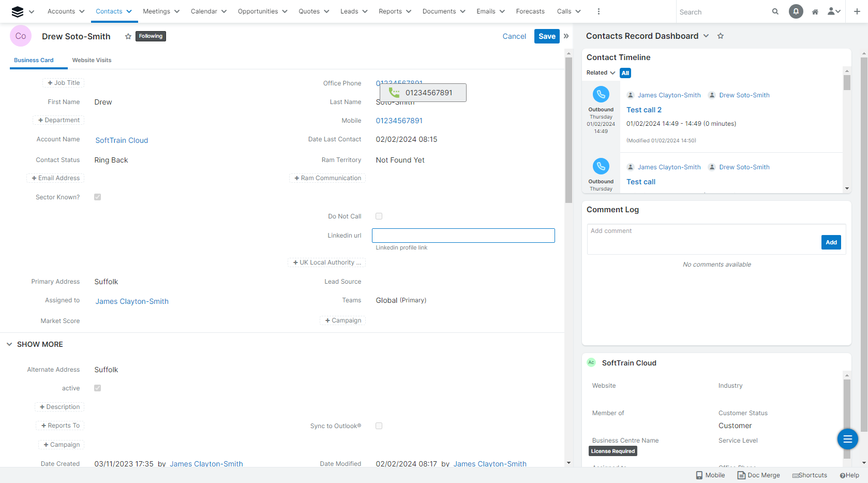Click the search magnifier icon
The width and height of the screenshot is (868, 483).
(775, 11)
